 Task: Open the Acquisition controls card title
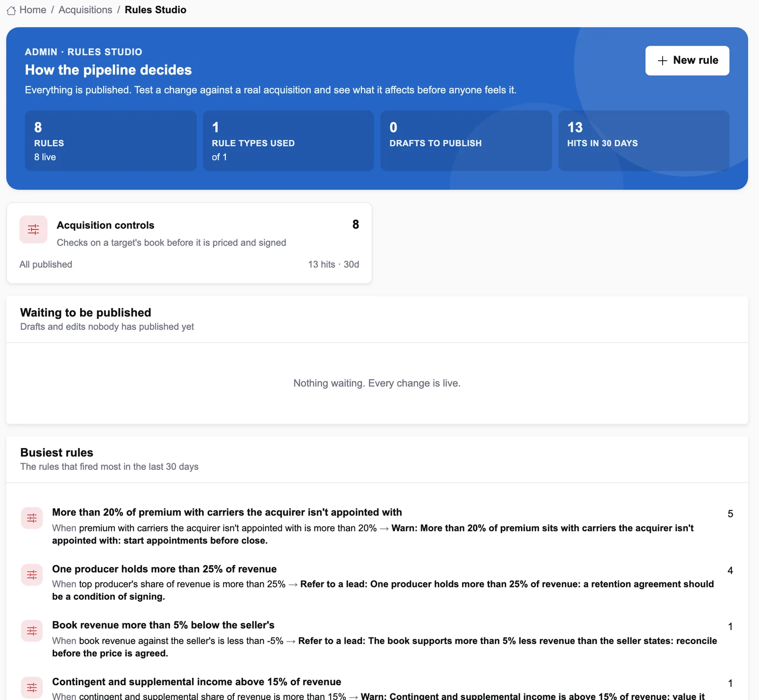click(x=105, y=225)
